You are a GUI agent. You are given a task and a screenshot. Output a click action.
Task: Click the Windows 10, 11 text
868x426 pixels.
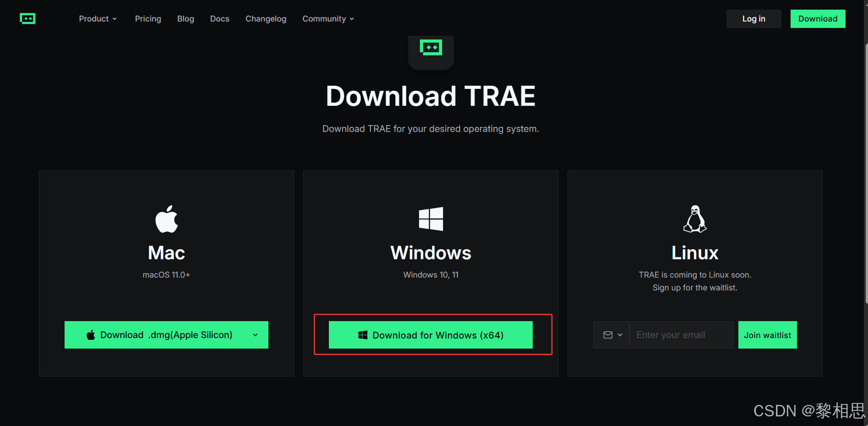point(431,275)
